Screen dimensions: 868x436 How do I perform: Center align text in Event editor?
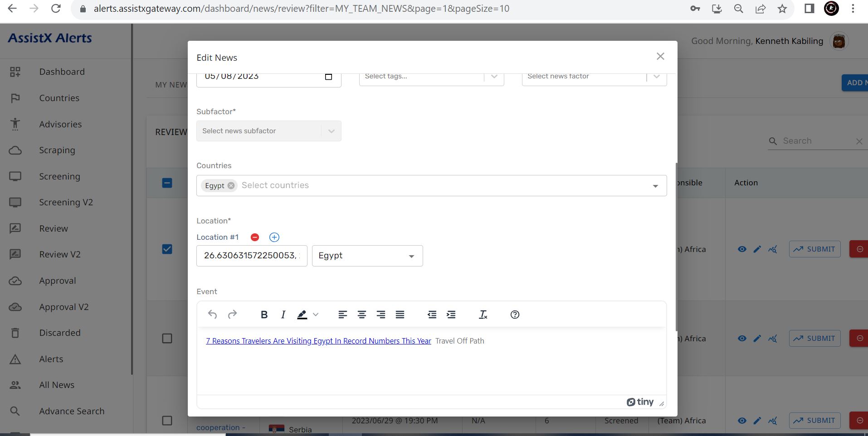(x=362, y=315)
